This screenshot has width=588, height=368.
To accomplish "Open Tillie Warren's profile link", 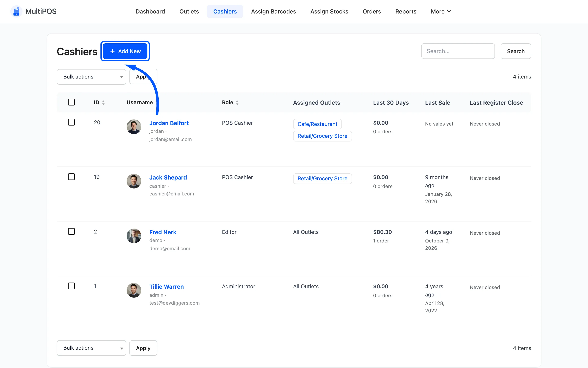I will pos(166,287).
